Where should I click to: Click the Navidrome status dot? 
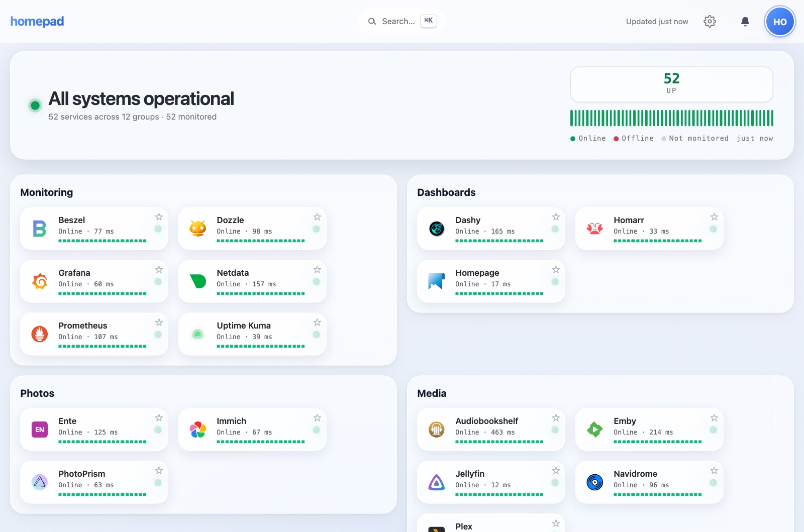(713, 483)
